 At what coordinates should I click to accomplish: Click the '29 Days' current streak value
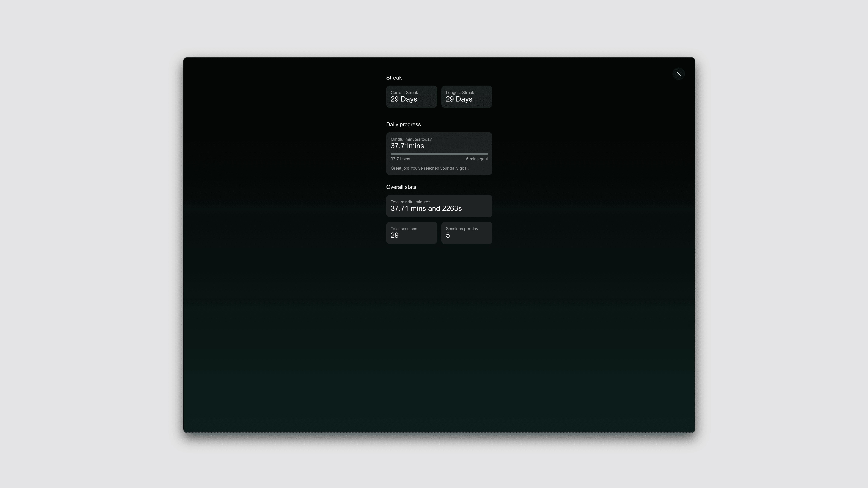click(x=404, y=99)
